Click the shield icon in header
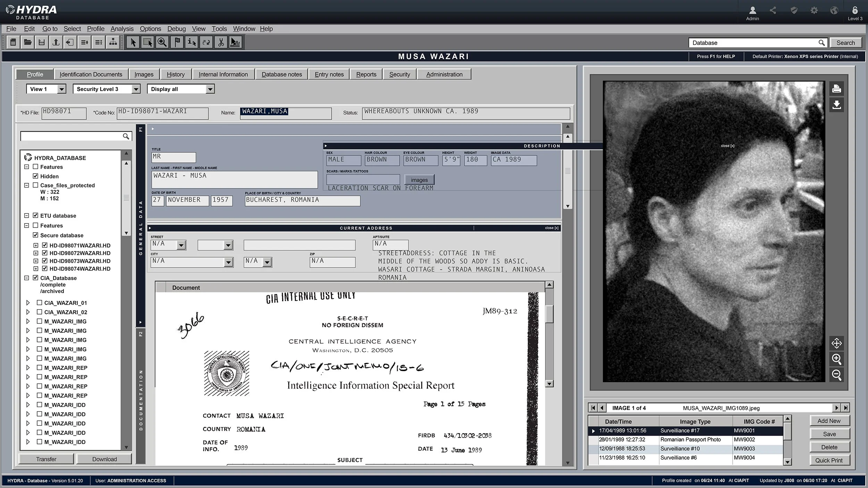 click(x=794, y=10)
